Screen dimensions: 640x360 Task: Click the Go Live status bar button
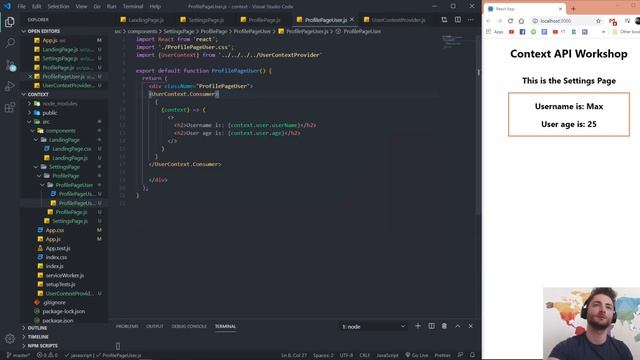coord(416,355)
